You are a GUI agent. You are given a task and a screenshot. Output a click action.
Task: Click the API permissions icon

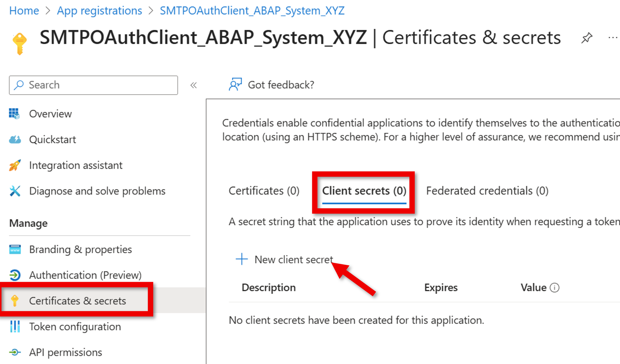[15, 352]
